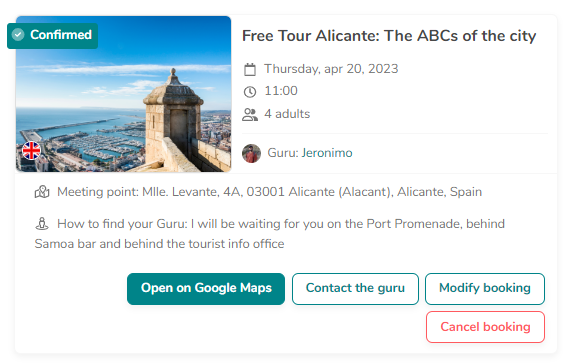Click the meeting point address text
This screenshot has width=563, height=363.
coord(269,192)
